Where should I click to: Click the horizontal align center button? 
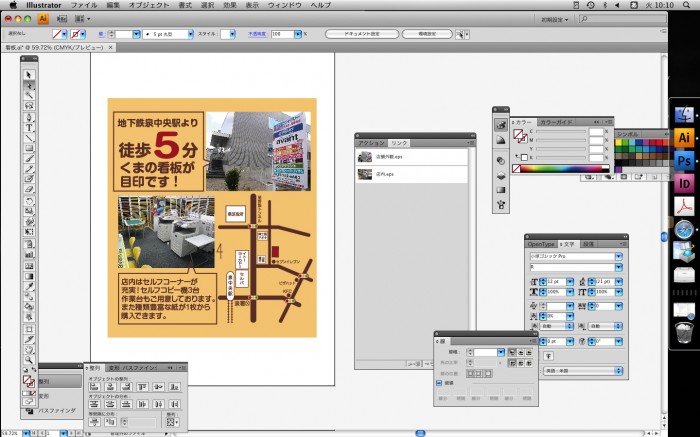coord(110,387)
